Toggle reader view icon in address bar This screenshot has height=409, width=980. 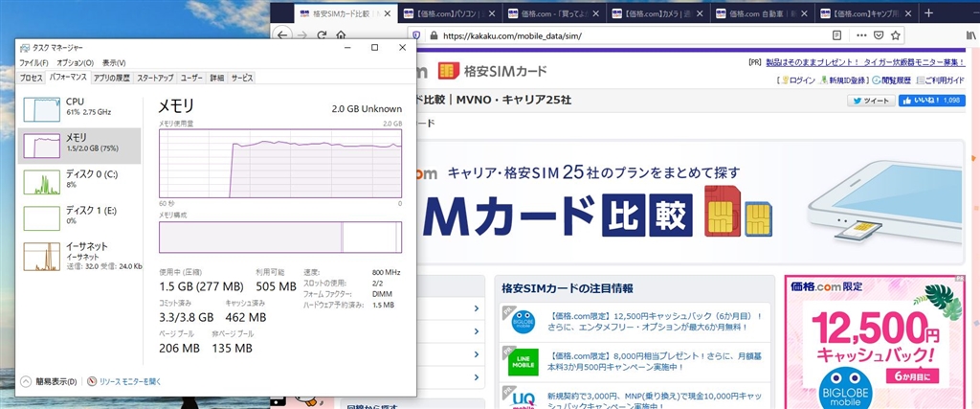click(837, 34)
